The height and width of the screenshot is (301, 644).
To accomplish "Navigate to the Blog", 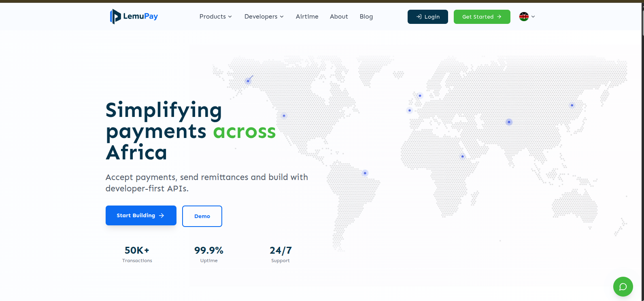I will point(366,17).
